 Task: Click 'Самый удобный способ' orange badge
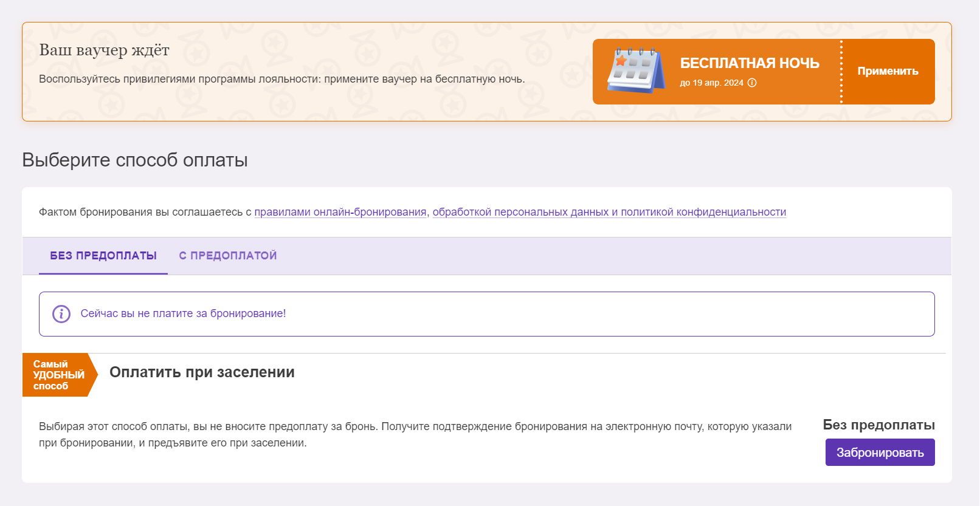59,375
